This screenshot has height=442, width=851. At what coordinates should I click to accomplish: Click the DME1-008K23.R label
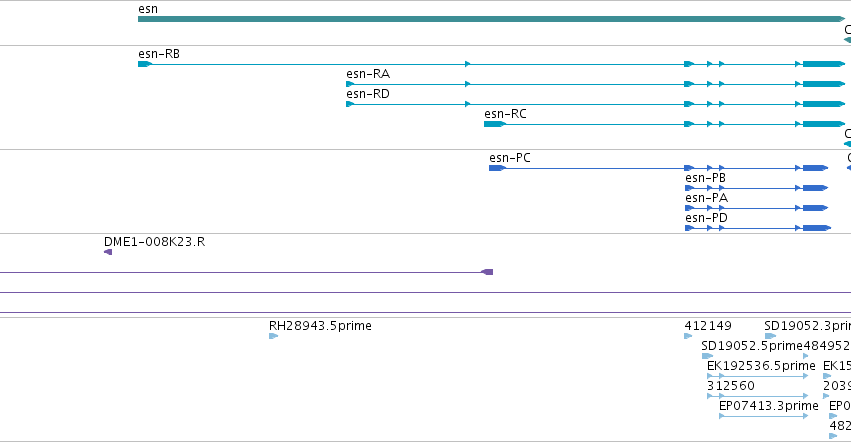[154, 242]
